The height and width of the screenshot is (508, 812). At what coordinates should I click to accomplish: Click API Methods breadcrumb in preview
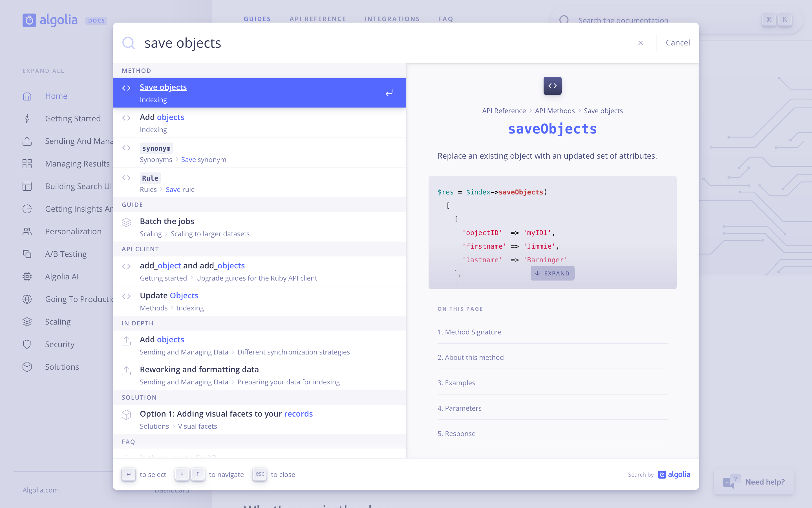point(555,111)
